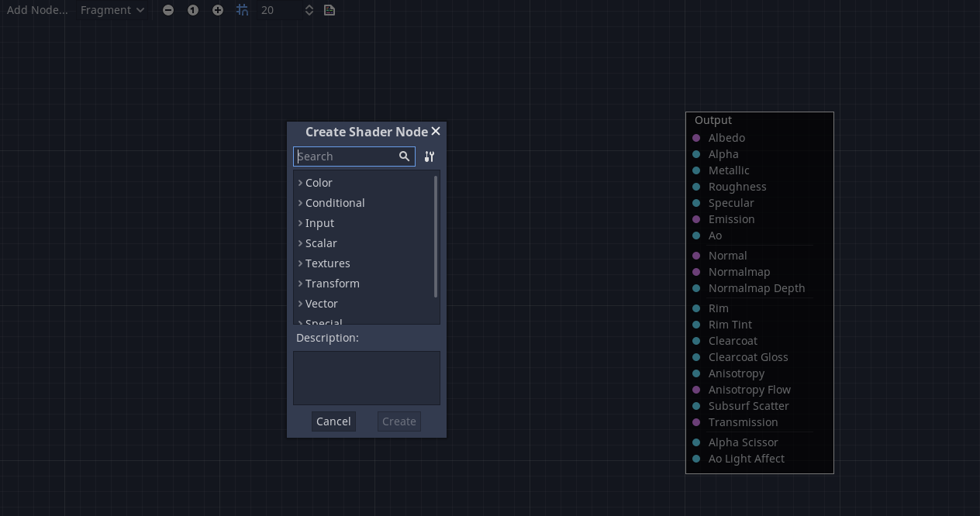
Task: Expand the Textures category
Action: pyautogui.click(x=301, y=263)
